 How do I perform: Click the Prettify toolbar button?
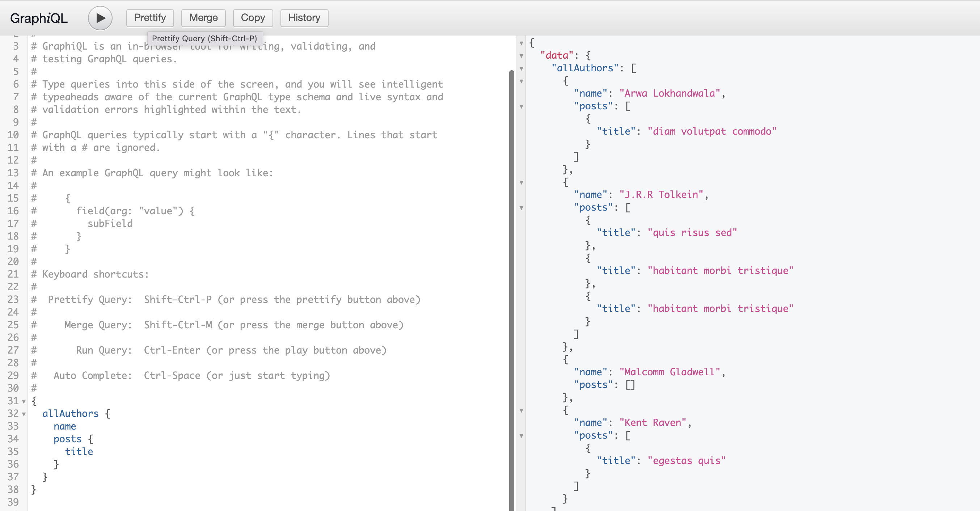[150, 18]
